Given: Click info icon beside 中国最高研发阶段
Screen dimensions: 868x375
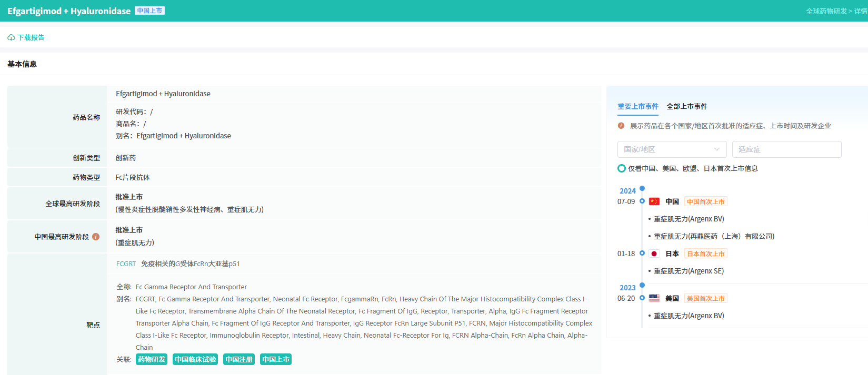Looking at the screenshot, I should [x=96, y=237].
